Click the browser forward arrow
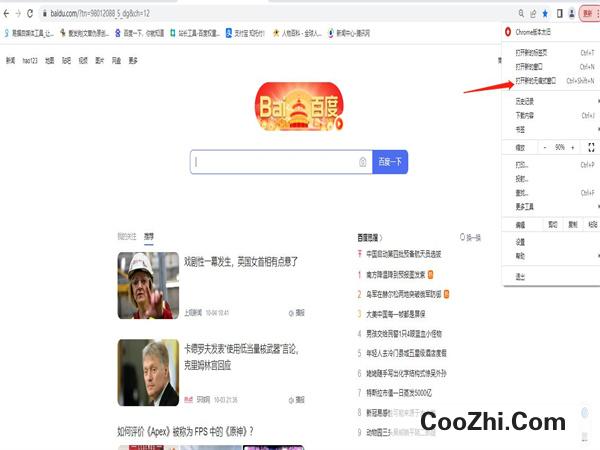The height and width of the screenshot is (450, 600). pyautogui.click(x=18, y=13)
